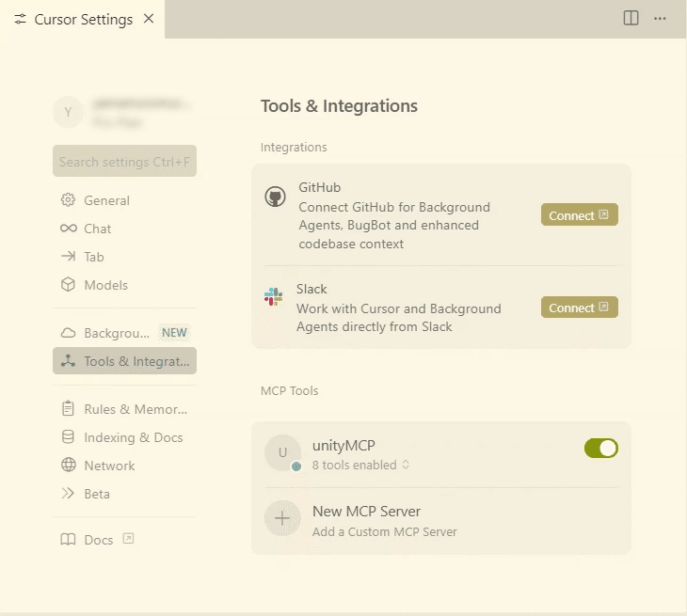Open Rules & Memories settings
Screen dimensions: 687x616
point(136,409)
